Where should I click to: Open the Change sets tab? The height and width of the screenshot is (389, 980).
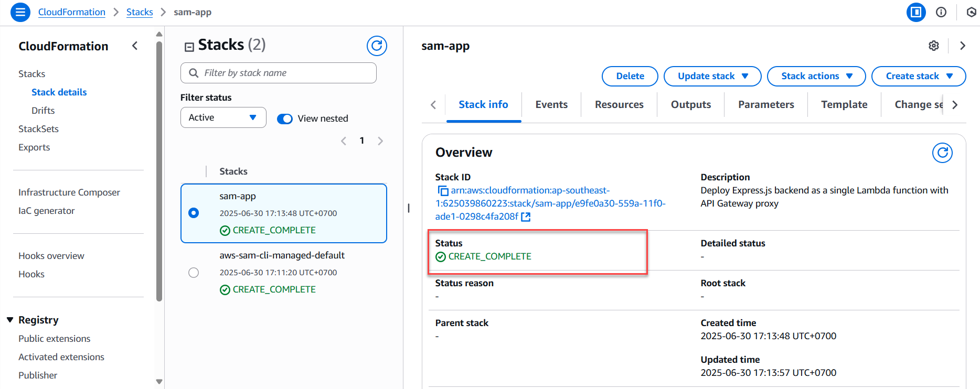[919, 104]
